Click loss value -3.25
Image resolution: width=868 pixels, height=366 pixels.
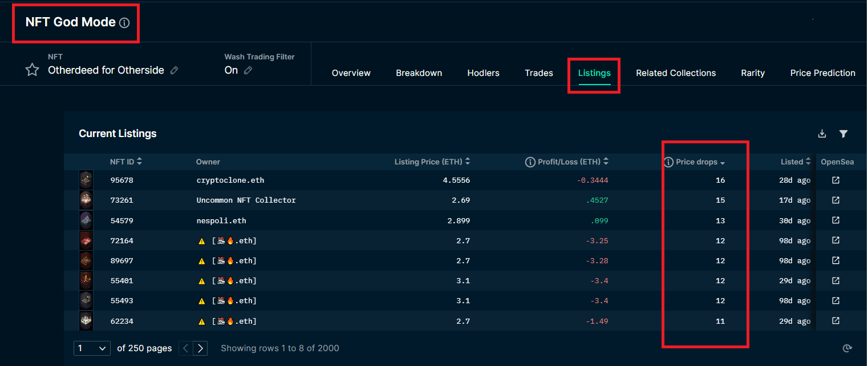(597, 241)
